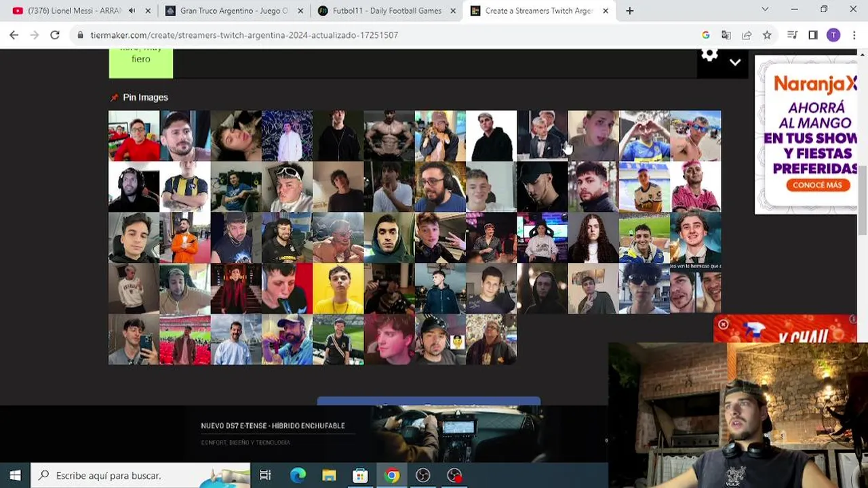Close the Create a Streamers Twitch tab
Viewport: 868px width, 488px height.
[606, 11]
